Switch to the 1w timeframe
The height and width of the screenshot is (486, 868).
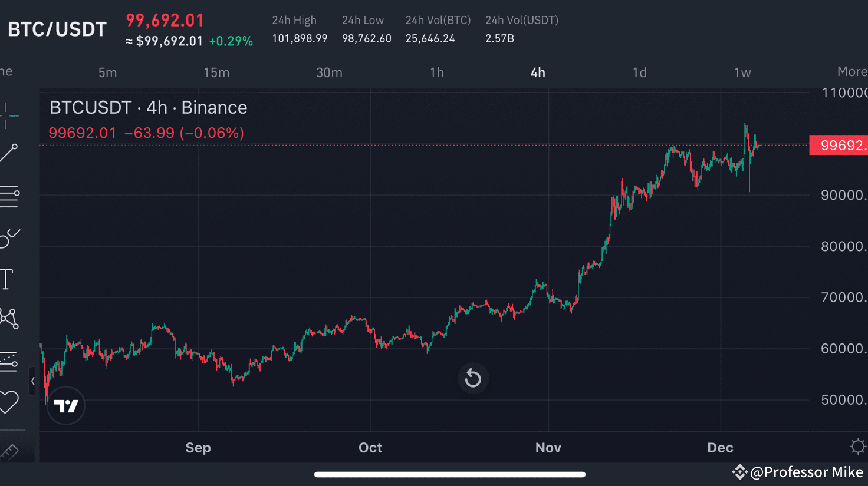point(742,72)
